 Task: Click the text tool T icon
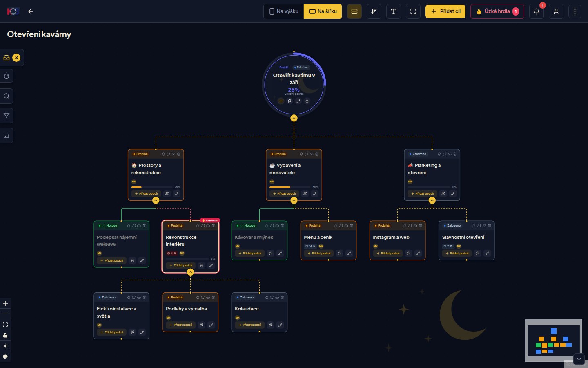point(394,11)
